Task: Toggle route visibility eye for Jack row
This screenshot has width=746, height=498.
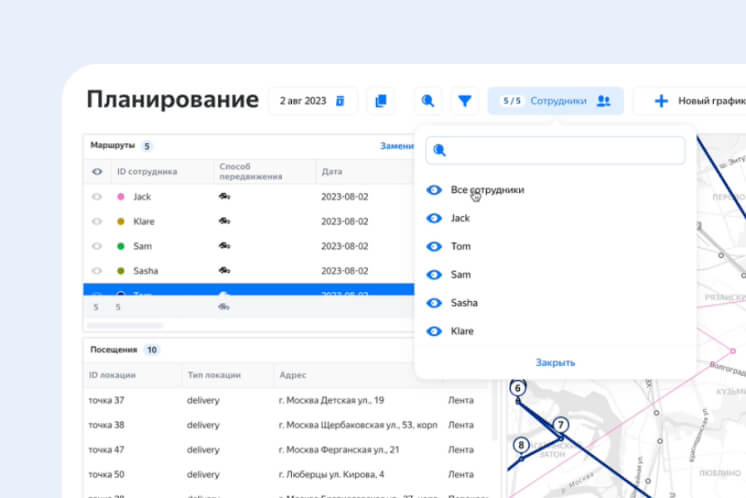Action: pos(97,197)
